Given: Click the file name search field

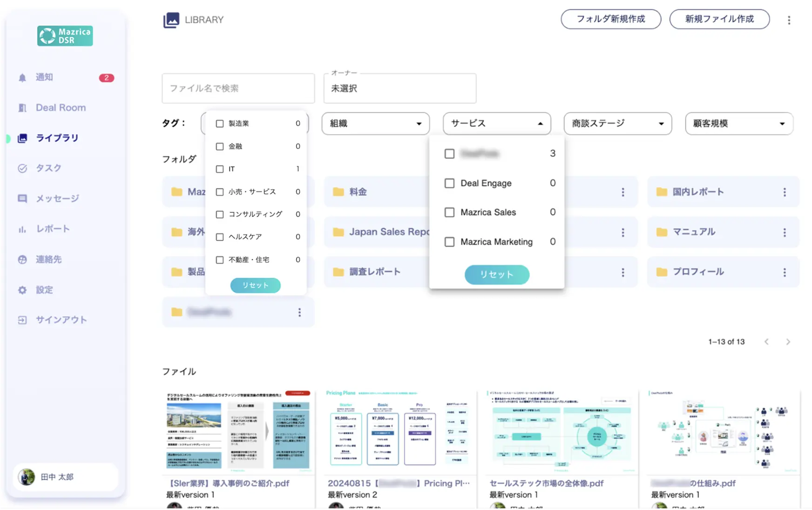Looking at the screenshot, I should (238, 88).
